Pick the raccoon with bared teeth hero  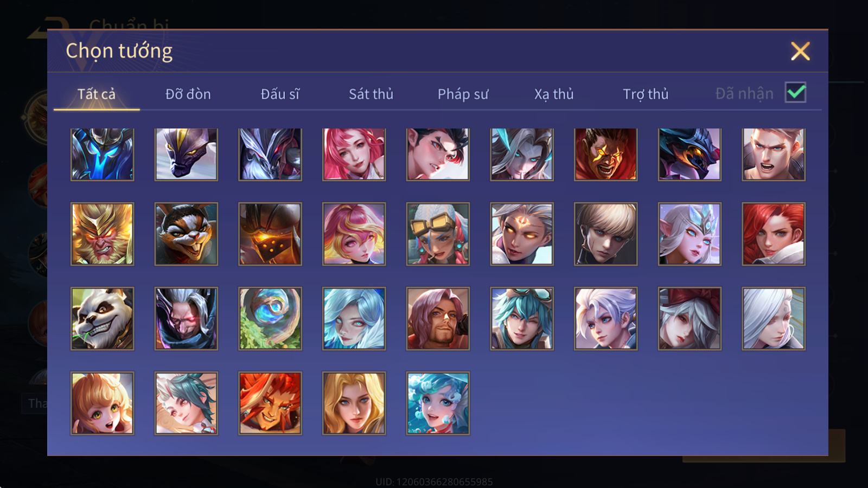pyautogui.click(x=186, y=234)
